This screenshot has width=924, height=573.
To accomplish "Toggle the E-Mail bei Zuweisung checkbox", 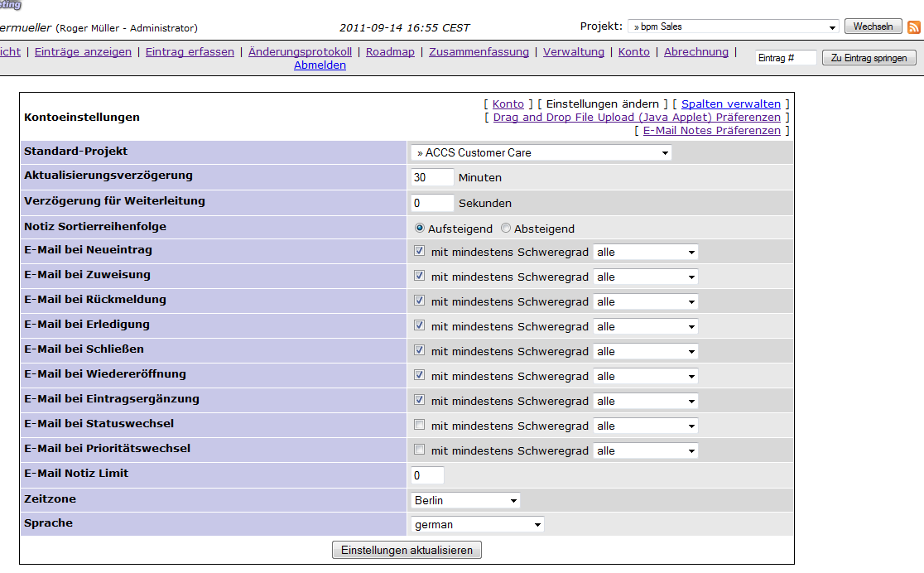I will coord(419,275).
